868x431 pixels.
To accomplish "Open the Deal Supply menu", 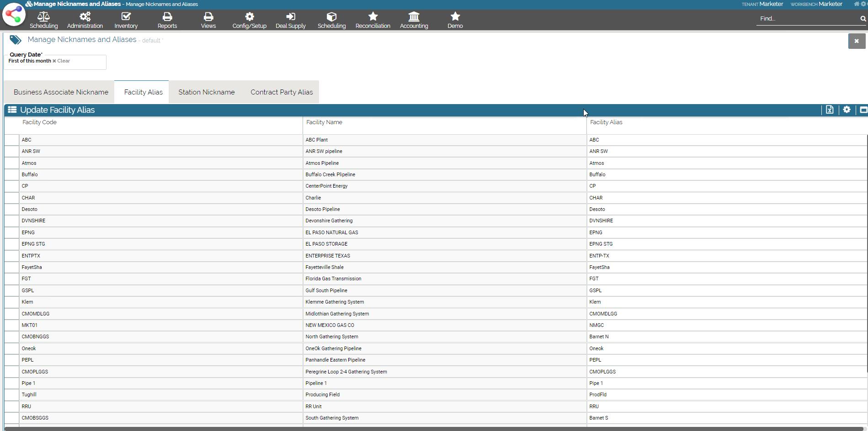I will tap(290, 20).
